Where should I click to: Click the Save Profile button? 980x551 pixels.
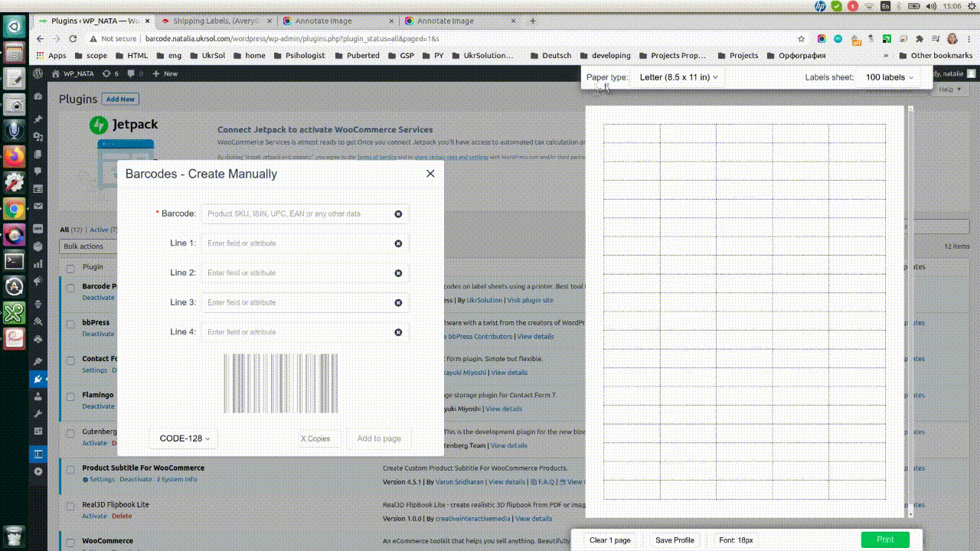(x=675, y=540)
